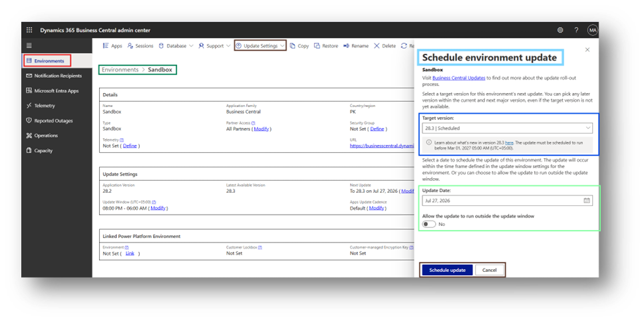Click info icon beside version 28.3 note
The height and width of the screenshot is (321, 644).
pyautogui.click(x=429, y=142)
